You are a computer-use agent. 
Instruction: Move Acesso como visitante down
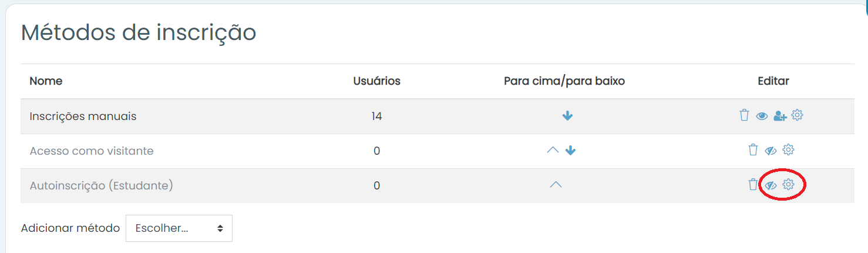point(570,151)
